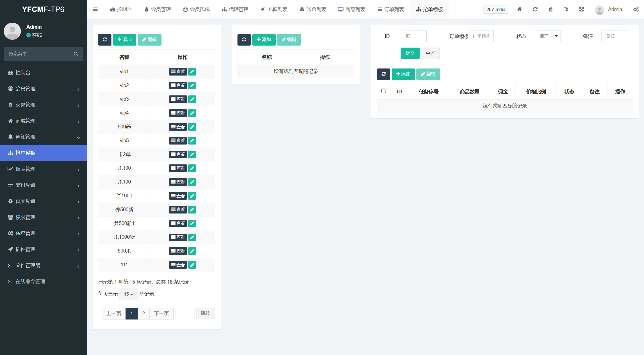
Task: Click the search icon in menu search box
Action: 76,54
